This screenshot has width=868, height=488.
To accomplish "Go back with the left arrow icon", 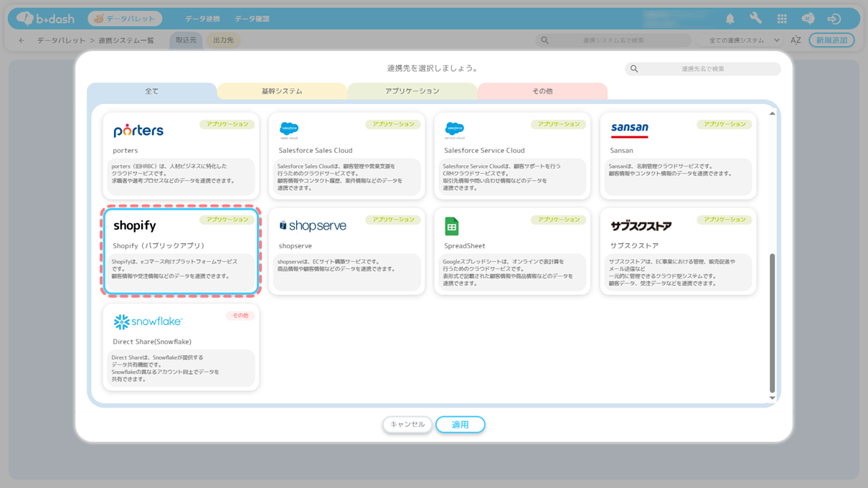I will [x=22, y=40].
